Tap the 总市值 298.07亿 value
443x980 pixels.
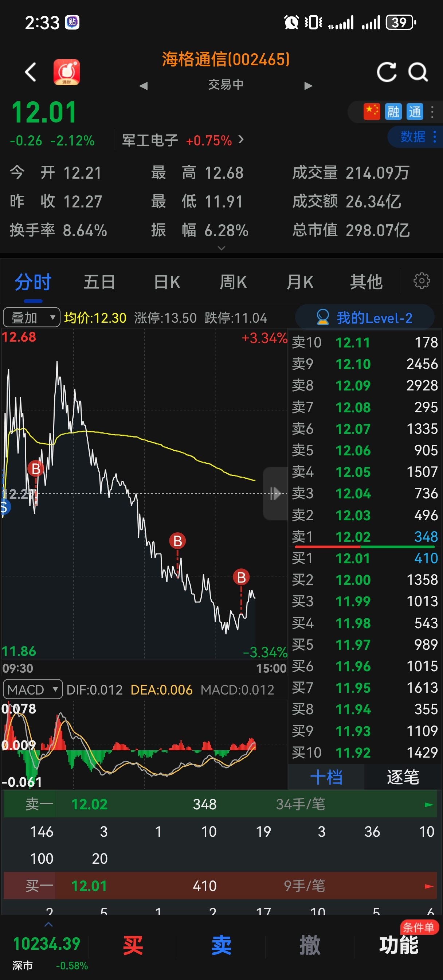[x=350, y=230]
